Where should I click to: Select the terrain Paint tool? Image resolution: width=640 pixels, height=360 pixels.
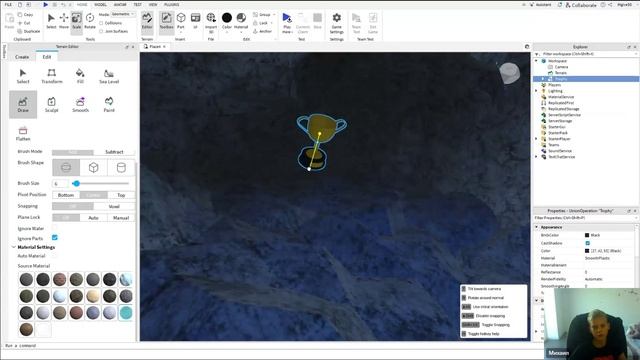pos(109,104)
